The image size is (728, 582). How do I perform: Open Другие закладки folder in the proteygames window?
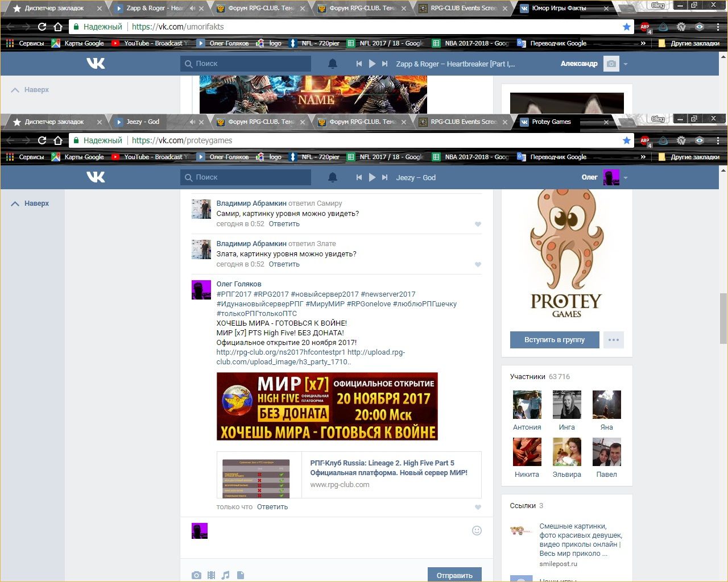pyautogui.click(x=689, y=157)
